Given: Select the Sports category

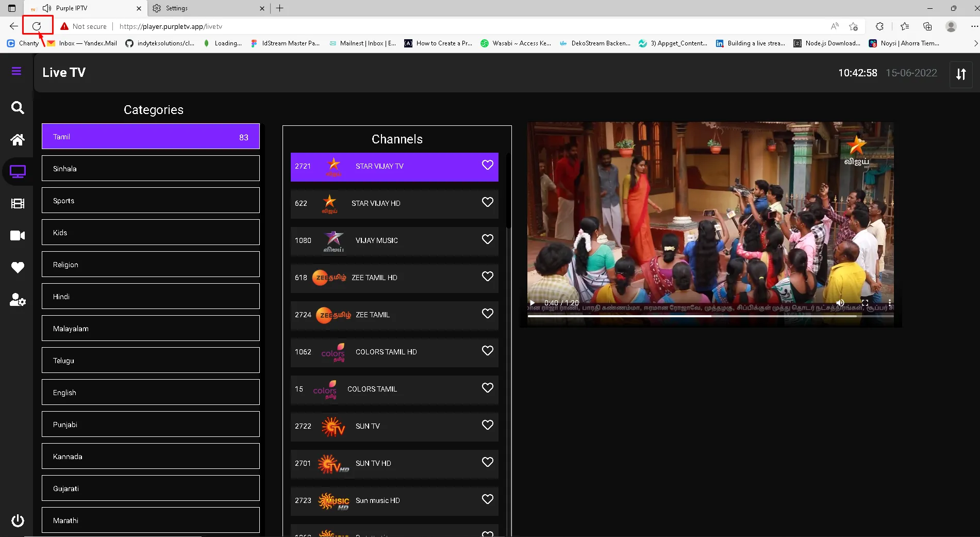Looking at the screenshot, I should point(151,201).
